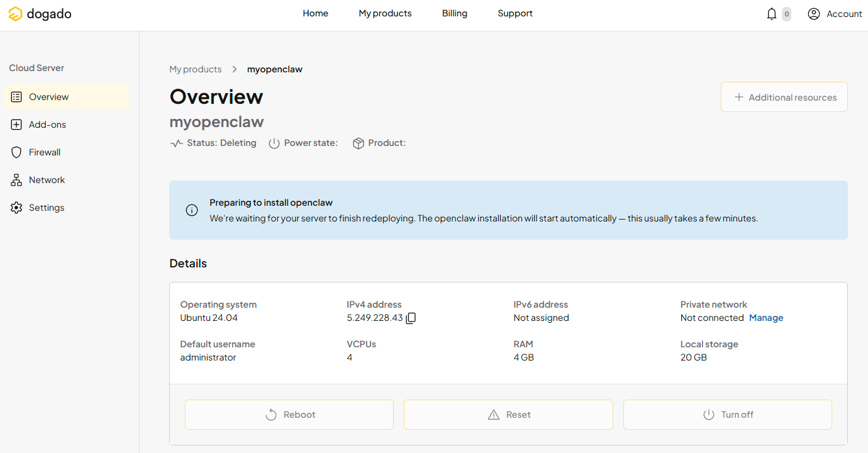
Task: Click the Not connected private network text
Action: pos(712,318)
